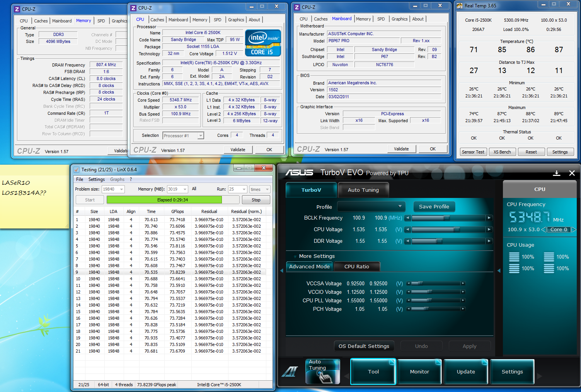Decrease VCCSA Voltage with its left arrow

tap(408, 284)
